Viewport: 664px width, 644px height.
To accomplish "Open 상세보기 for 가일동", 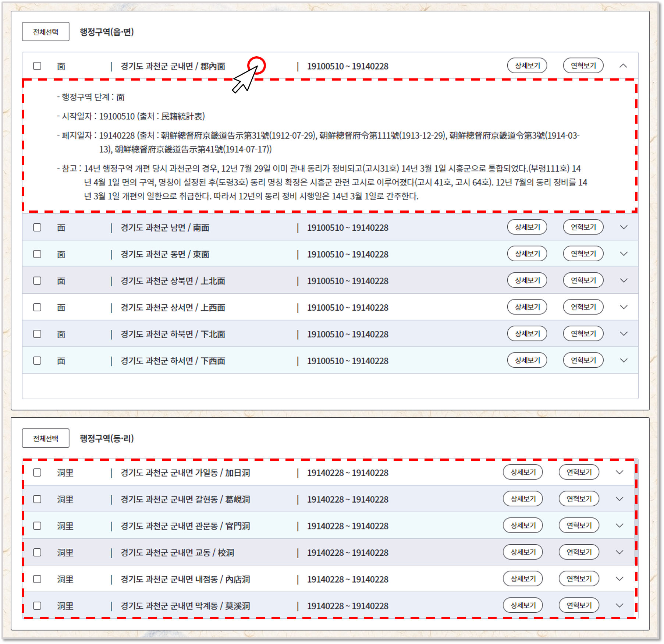I will 523,472.
